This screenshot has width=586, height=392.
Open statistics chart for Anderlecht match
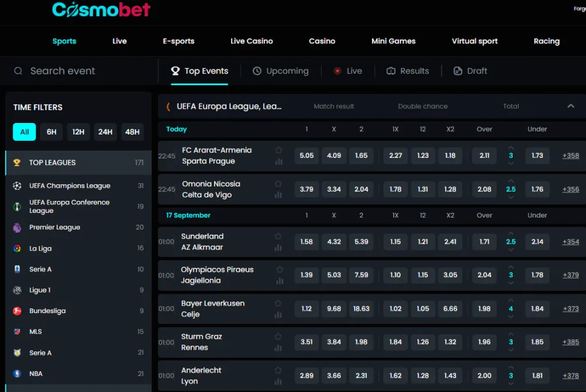(278, 382)
